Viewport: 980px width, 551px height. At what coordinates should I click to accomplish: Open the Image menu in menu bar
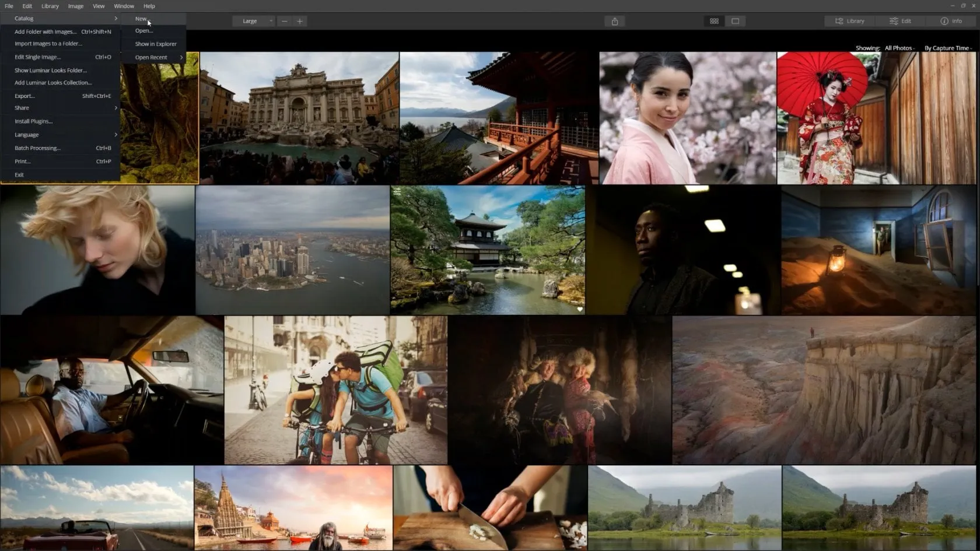coord(75,6)
